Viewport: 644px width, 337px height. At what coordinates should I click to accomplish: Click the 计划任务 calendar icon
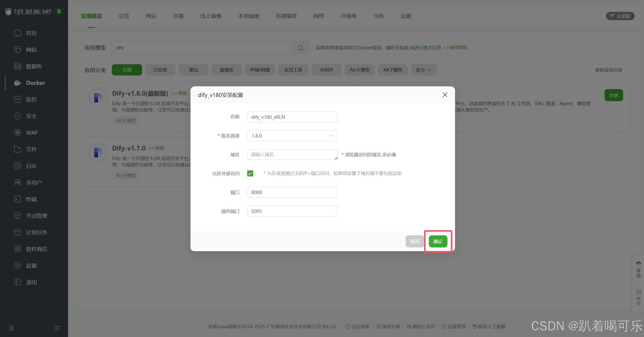(17, 232)
